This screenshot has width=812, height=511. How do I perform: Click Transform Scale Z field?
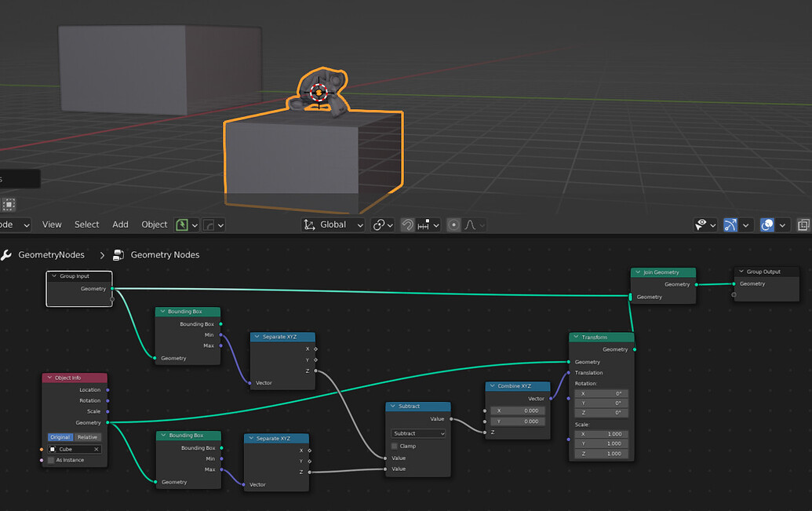pos(601,454)
